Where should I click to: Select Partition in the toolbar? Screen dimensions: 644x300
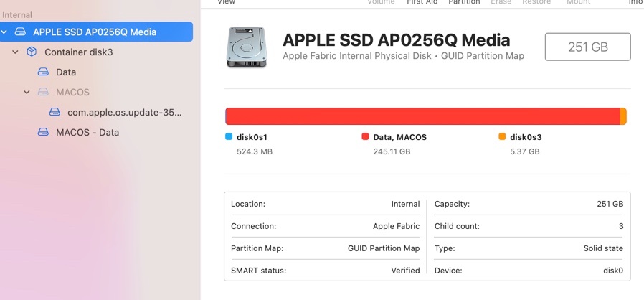click(x=464, y=2)
